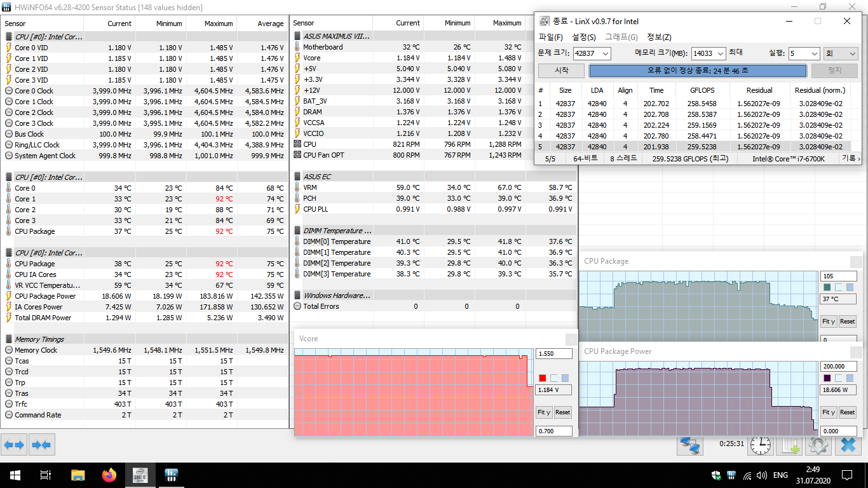Launch Firefox from the taskbar
Image resolution: width=868 pixels, height=488 pixels.
click(109, 475)
